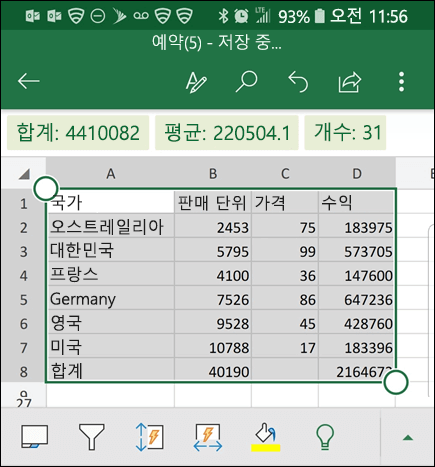Select the Germany cell

[x=111, y=298]
